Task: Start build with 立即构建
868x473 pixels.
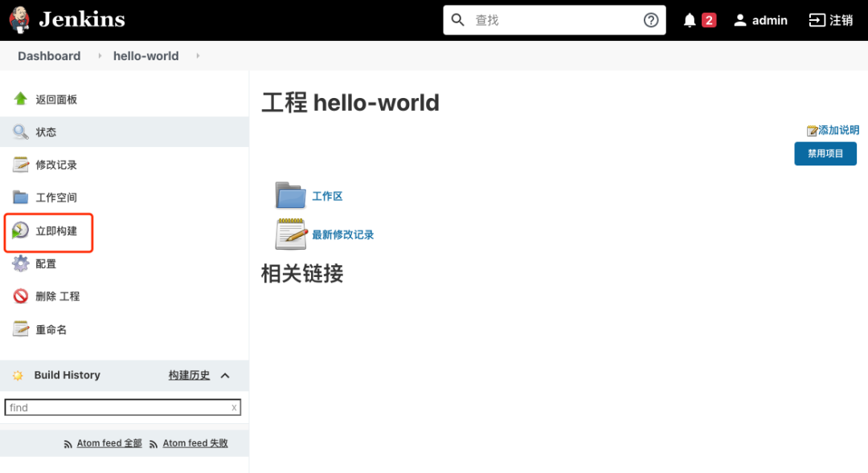Action: 56,231
